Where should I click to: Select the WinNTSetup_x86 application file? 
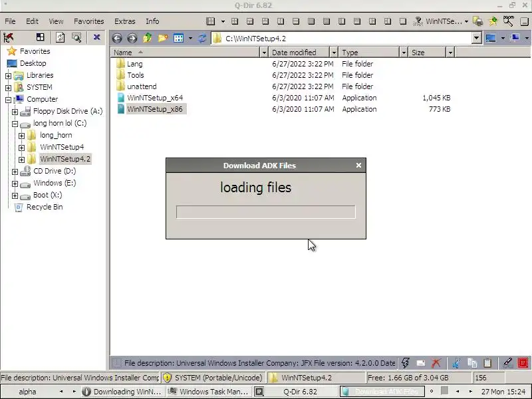(155, 109)
